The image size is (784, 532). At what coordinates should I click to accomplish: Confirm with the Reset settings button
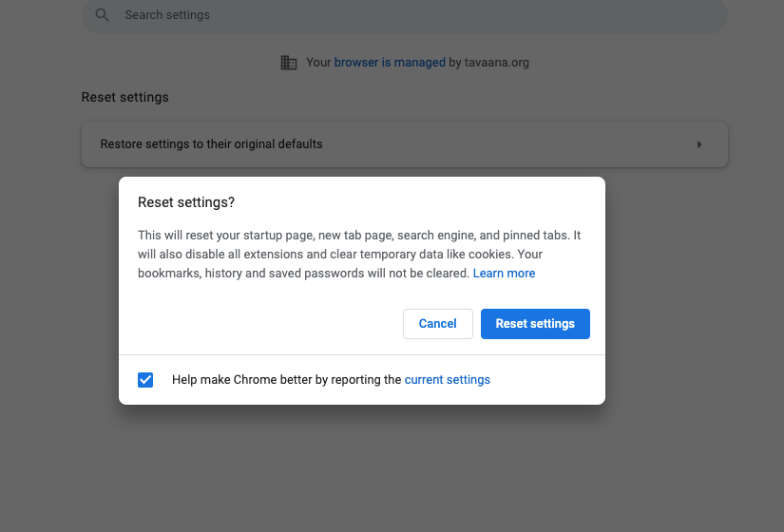(x=536, y=324)
